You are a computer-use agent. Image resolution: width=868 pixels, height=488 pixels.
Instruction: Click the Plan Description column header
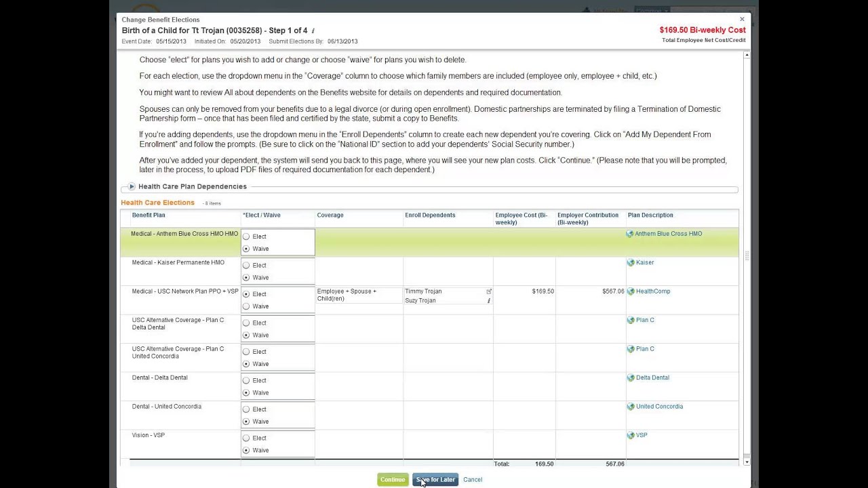pyautogui.click(x=650, y=216)
